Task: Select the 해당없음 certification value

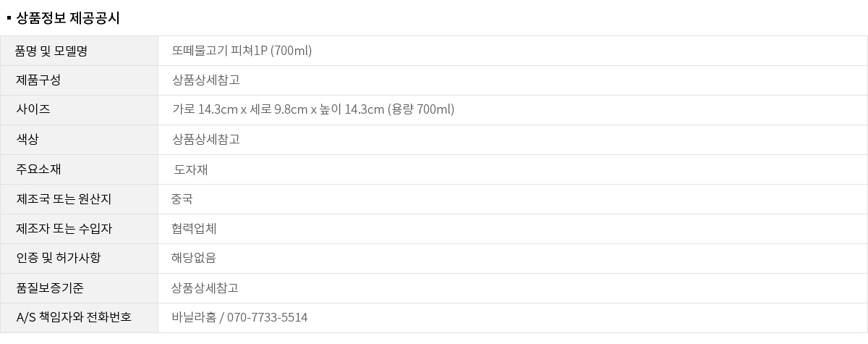Action: point(194,259)
